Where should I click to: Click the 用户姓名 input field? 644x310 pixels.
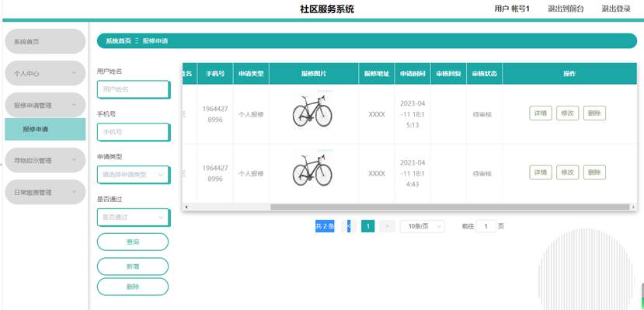pos(133,89)
